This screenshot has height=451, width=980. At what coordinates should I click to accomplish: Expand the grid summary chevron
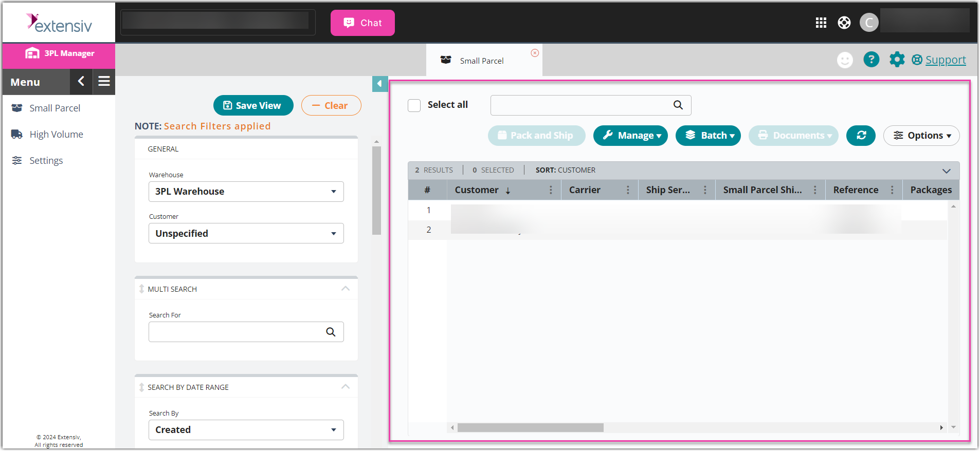pos(947,171)
